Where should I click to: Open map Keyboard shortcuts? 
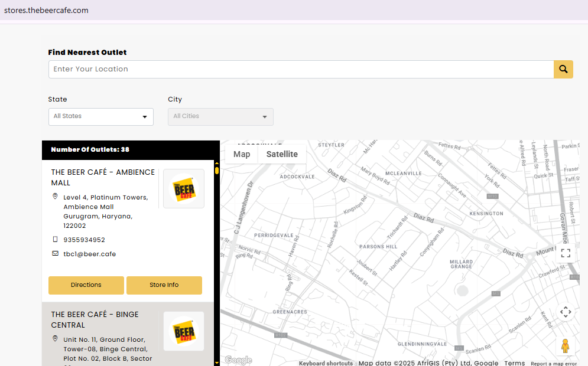[326, 363]
